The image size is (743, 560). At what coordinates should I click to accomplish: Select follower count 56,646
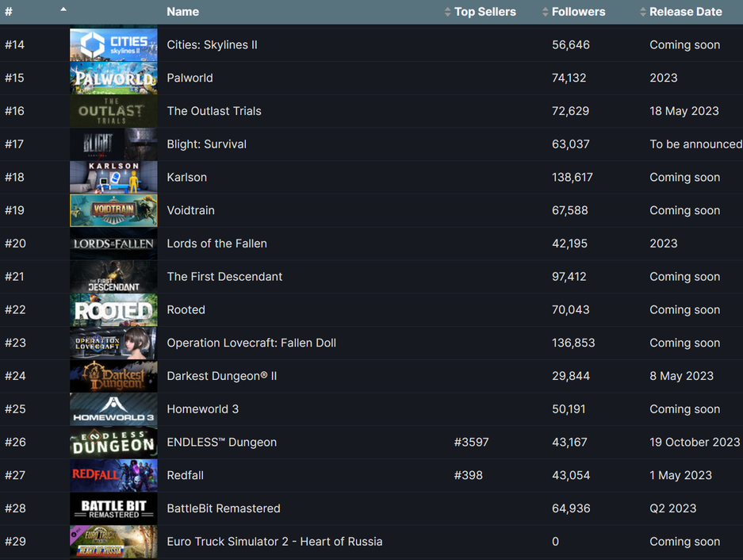point(570,45)
